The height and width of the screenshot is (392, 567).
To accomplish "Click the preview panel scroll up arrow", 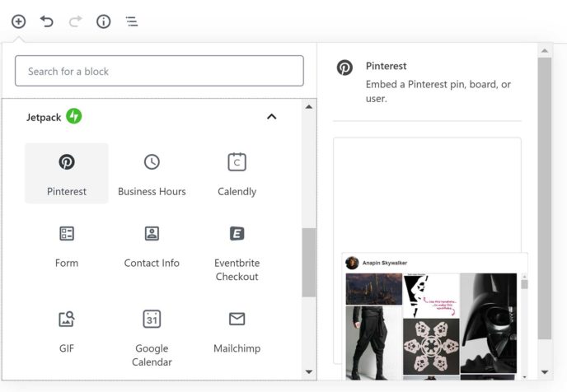I will 545,51.
